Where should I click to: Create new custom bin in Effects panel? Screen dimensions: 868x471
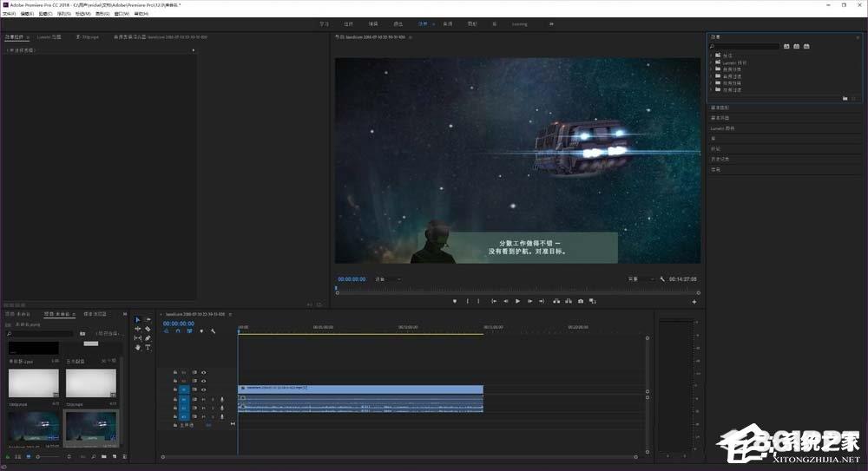pyautogui.click(x=845, y=98)
